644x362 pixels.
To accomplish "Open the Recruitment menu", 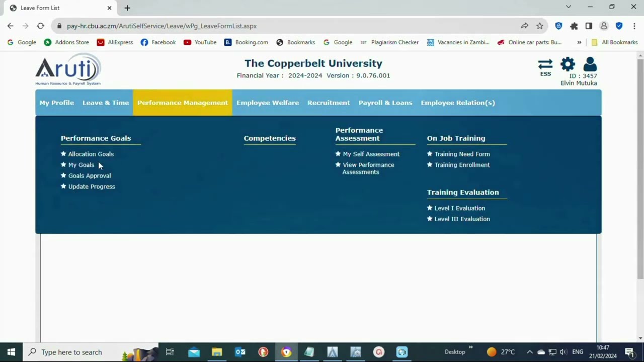I will (x=329, y=103).
